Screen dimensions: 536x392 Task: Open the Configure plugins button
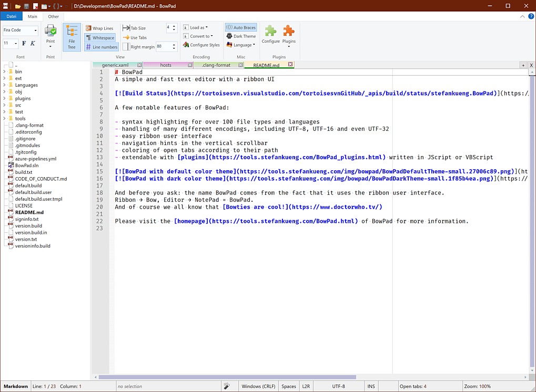271,34
